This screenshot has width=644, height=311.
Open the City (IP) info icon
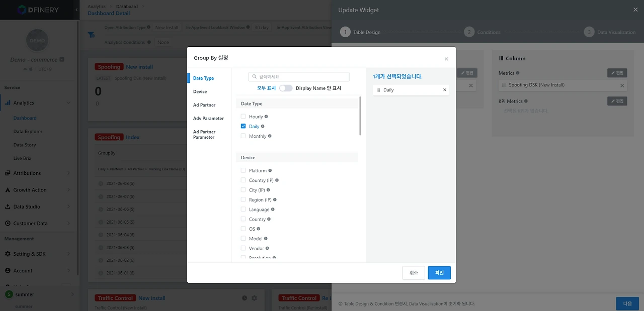tap(268, 190)
